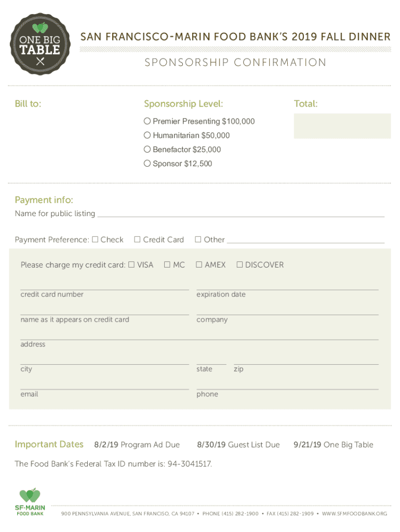This screenshot has height=532, width=400.
Task: Select the VISA card checkbox
Action: 131,264
